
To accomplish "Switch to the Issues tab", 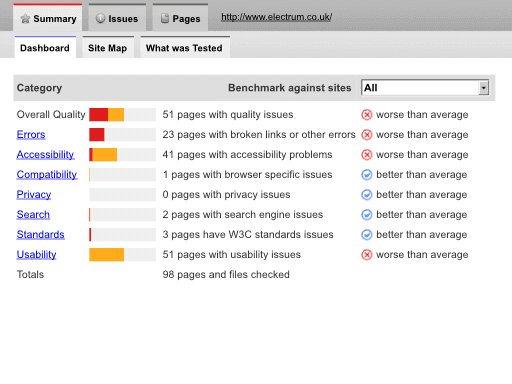I will [x=117, y=18].
